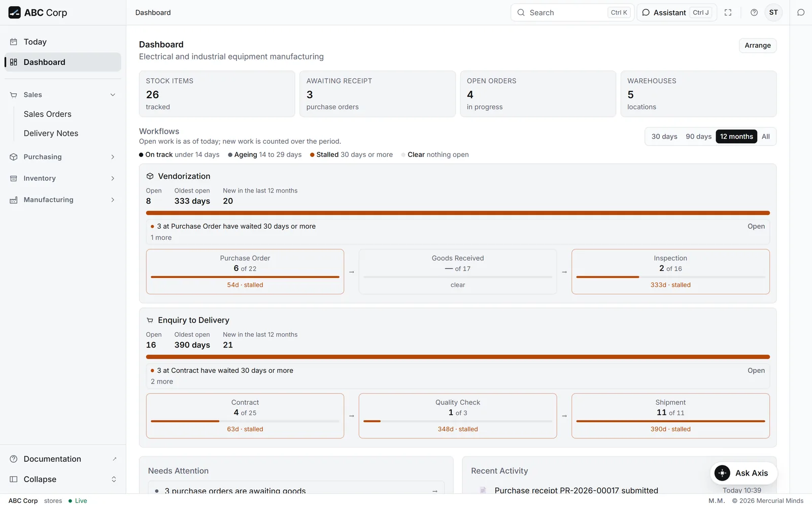Open the help question-mark icon in the top bar

(754, 13)
